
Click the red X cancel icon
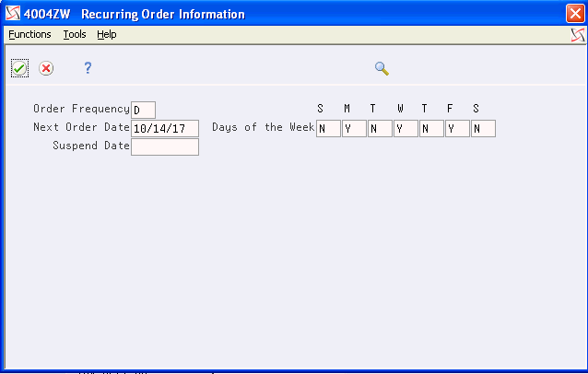(x=46, y=68)
